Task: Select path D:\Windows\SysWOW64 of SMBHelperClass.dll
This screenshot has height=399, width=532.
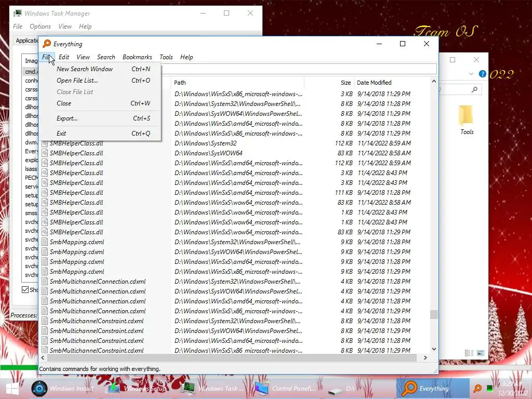Action: [208, 153]
